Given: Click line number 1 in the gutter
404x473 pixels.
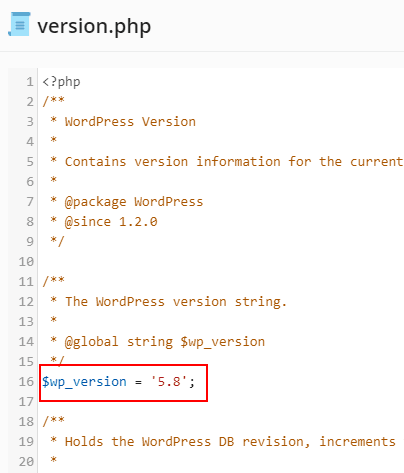Looking at the screenshot, I should pyautogui.click(x=30, y=82).
